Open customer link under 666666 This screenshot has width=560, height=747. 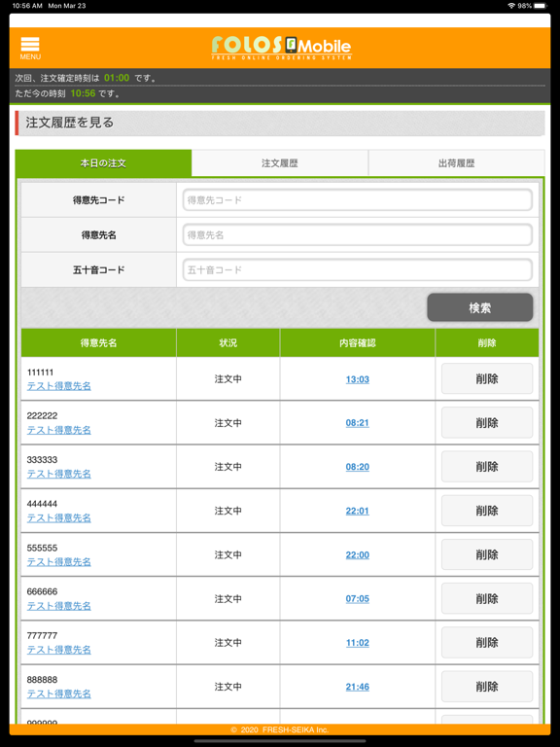tap(59, 606)
